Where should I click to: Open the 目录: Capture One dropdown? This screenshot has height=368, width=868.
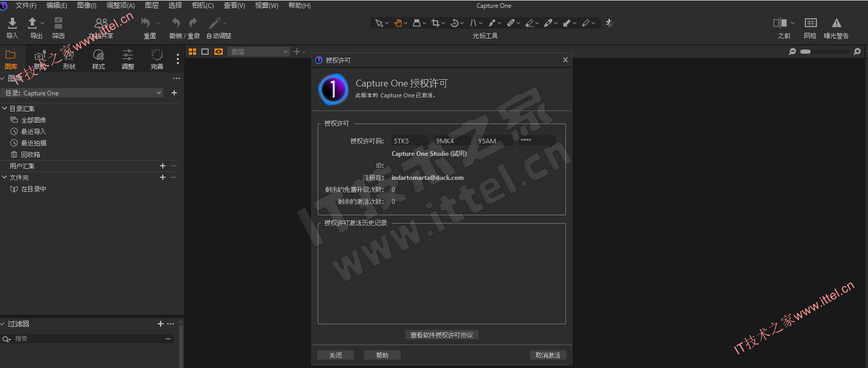[x=83, y=93]
